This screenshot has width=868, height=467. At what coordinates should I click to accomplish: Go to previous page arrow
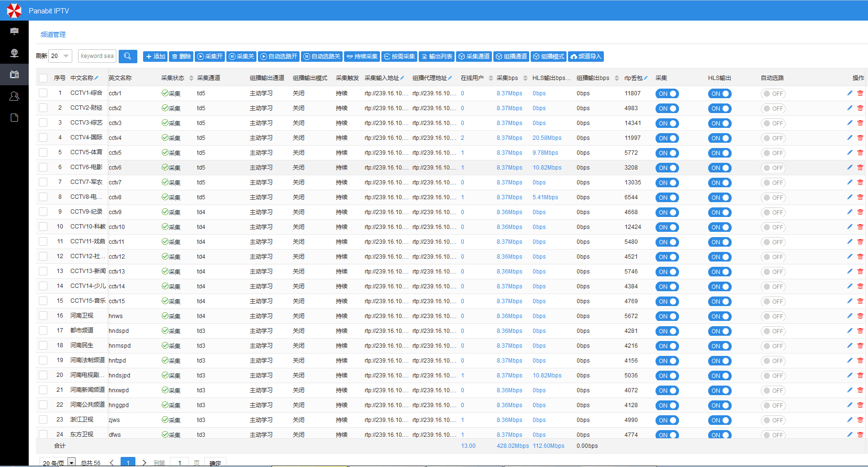(x=112, y=463)
